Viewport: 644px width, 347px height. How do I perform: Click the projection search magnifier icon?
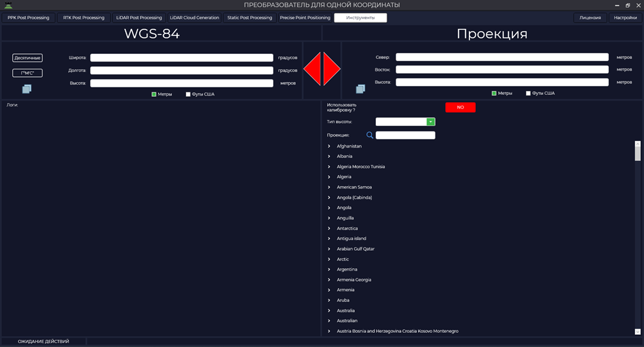pos(369,135)
